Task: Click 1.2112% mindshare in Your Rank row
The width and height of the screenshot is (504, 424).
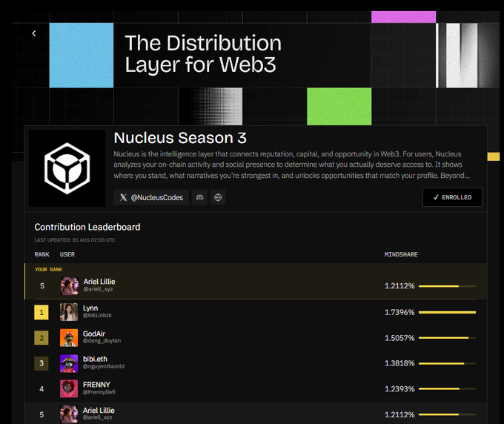Action: click(x=399, y=286)
